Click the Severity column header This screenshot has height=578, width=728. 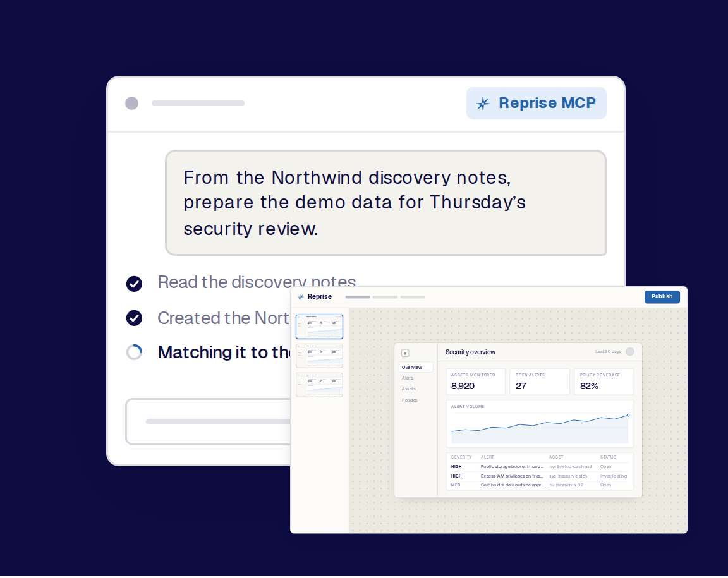[461, 457]
